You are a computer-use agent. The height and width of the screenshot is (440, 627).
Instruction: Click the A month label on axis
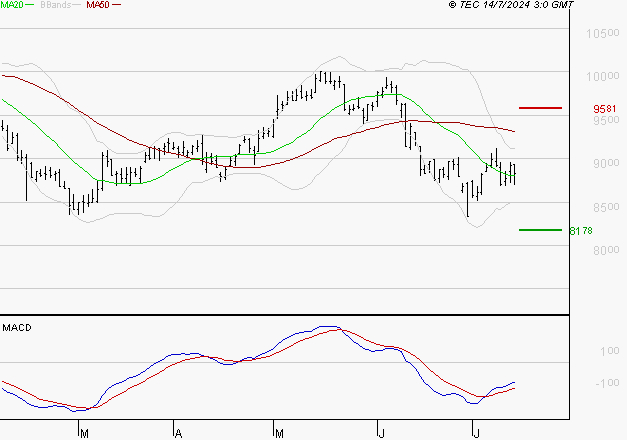click(x=178, y=434)
